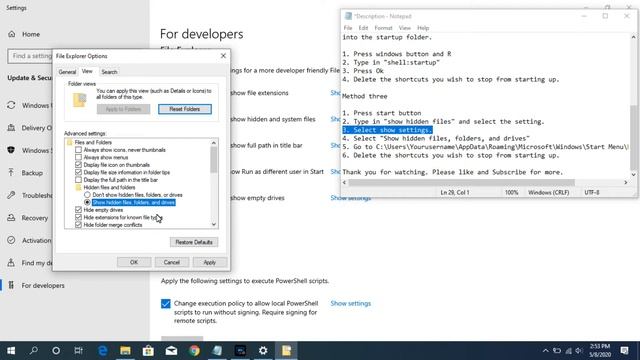Click Show settings link for empty drives
The height and width of the screenshot is (360, 640).
(351, 198)
